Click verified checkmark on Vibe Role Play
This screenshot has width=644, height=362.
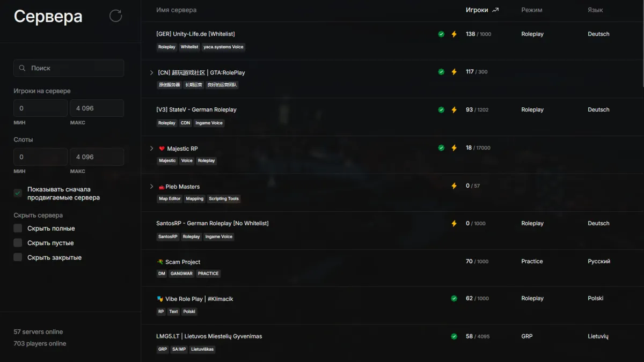point(454,299)
